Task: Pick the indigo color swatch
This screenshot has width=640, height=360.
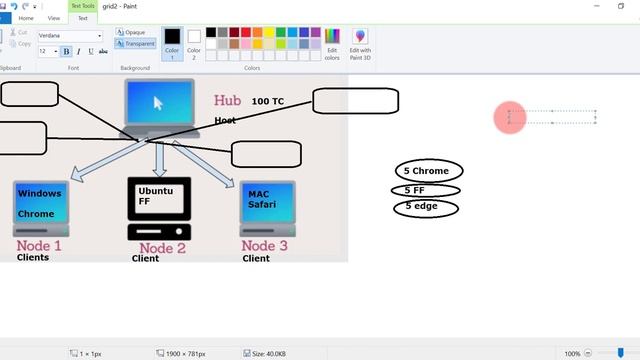Action: coord(304,32)
